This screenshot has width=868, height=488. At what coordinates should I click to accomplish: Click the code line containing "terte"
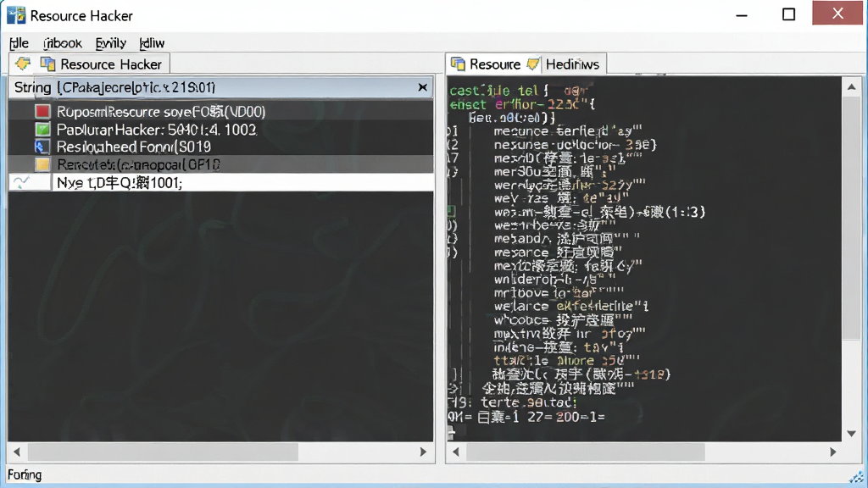coord(513,402)
